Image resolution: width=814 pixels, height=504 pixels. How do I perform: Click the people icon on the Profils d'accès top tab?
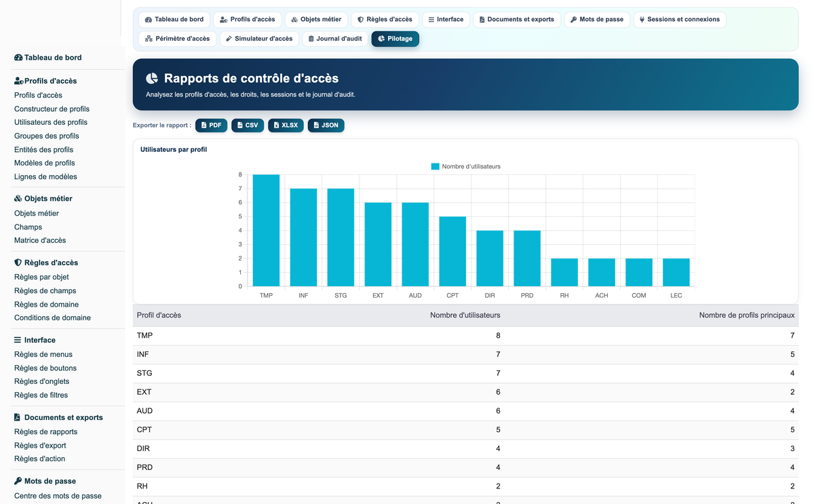(223, 20)
